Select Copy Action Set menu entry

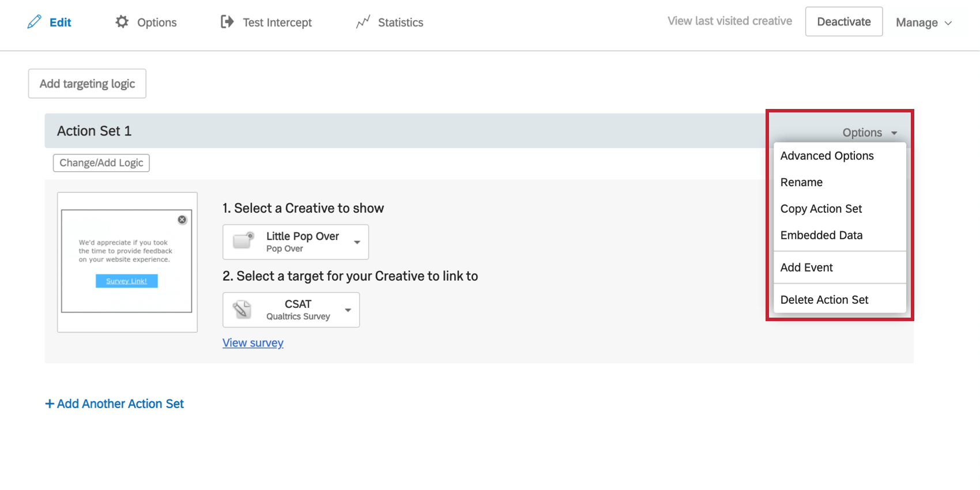821,209
